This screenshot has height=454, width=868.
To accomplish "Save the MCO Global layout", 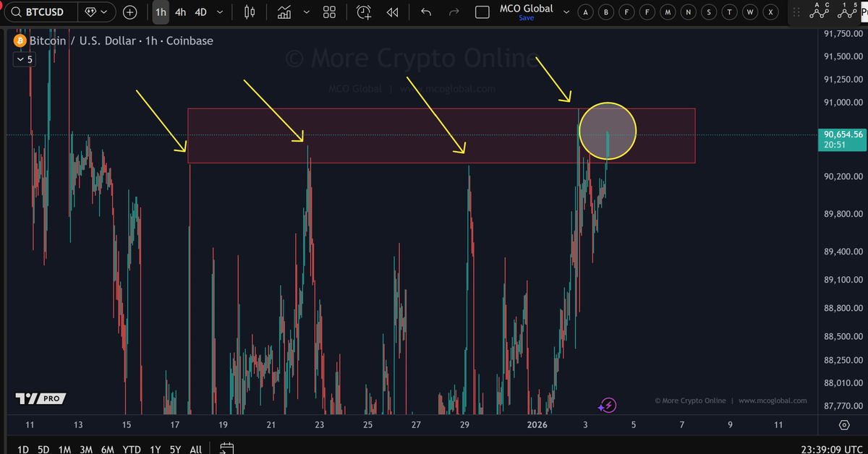I will (x=526, y=17).
